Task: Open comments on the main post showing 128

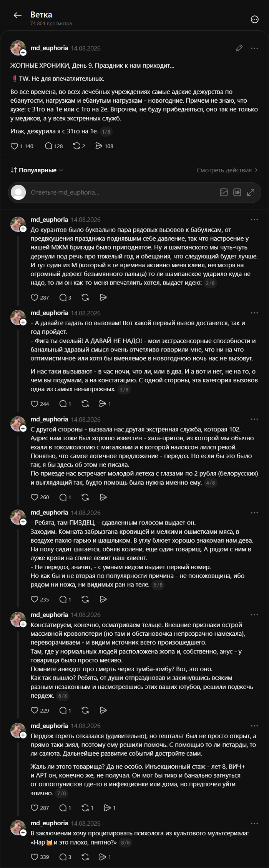Action: (x=54, y=146)
